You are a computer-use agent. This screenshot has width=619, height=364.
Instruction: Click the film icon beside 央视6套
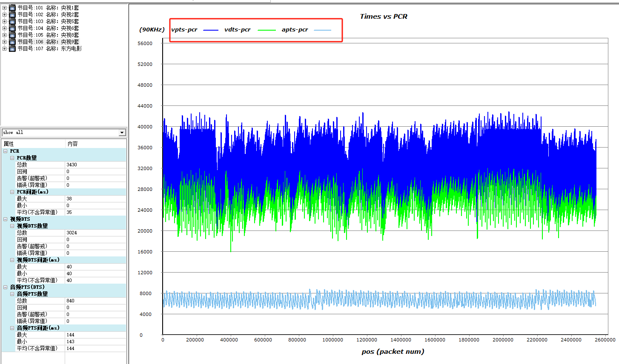pos(12,28)
